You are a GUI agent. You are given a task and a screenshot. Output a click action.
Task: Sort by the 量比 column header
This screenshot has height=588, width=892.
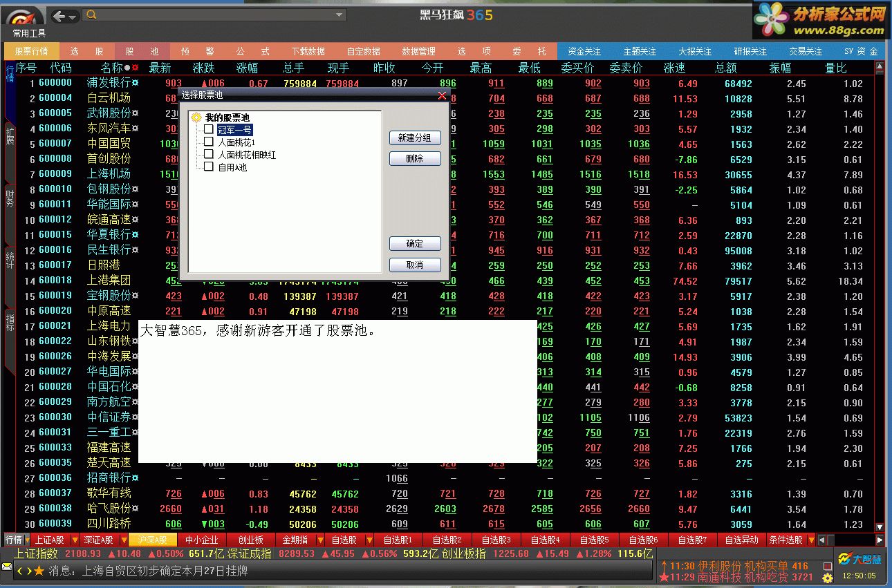pos(836,68)
